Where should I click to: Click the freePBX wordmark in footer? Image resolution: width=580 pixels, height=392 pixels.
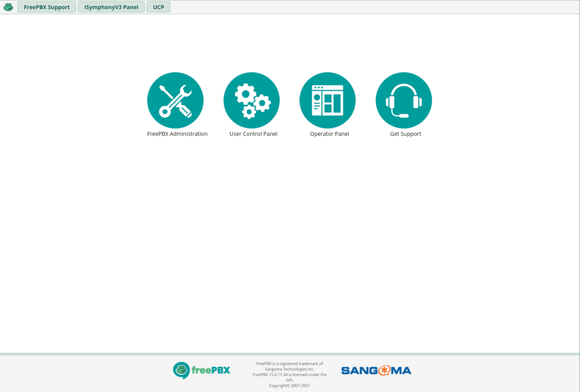(211, 370)
